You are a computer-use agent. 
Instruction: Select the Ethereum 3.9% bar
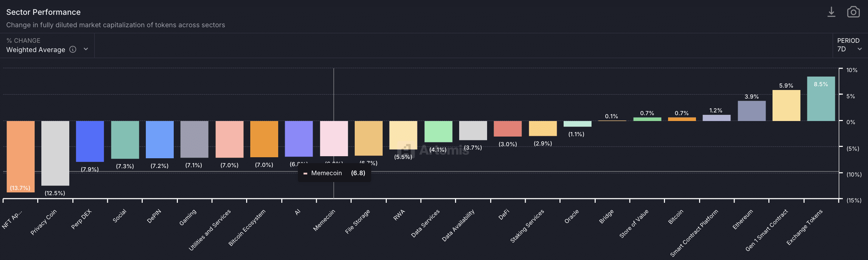751,111
